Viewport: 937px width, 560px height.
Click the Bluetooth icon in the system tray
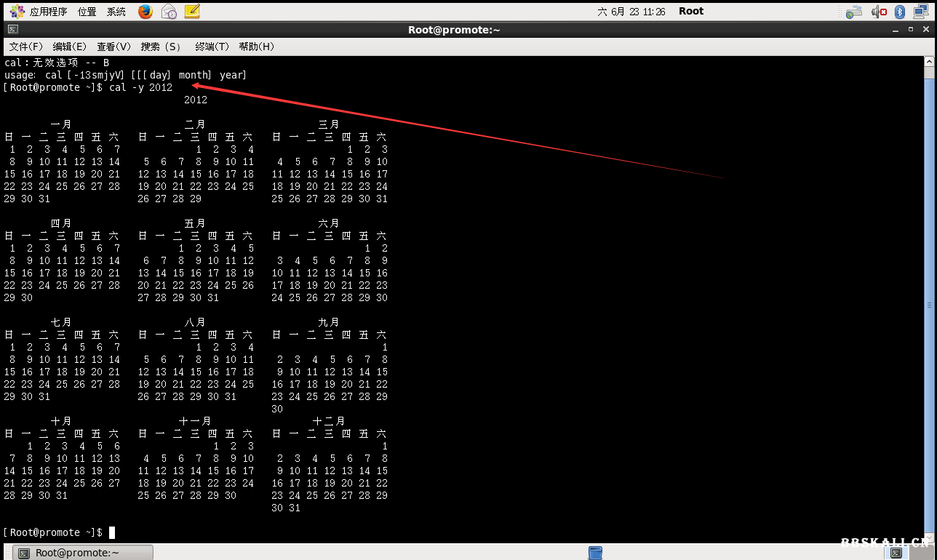(899, 11)
